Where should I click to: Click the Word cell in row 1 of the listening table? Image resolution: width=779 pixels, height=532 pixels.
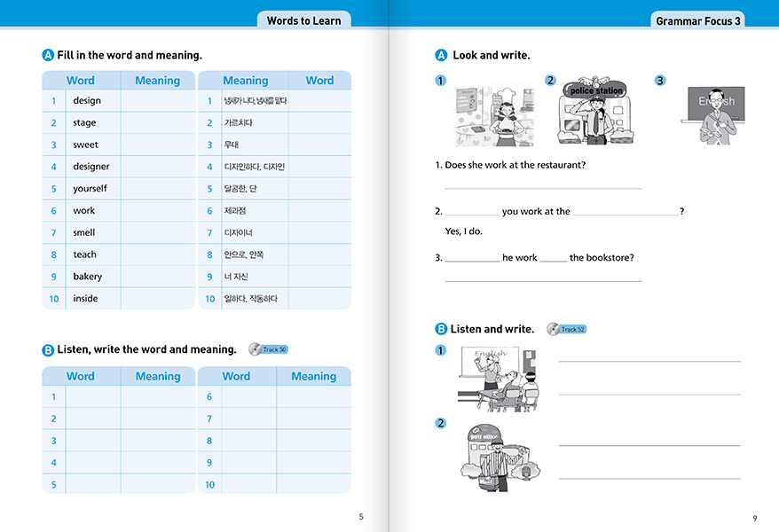point(92,397)
